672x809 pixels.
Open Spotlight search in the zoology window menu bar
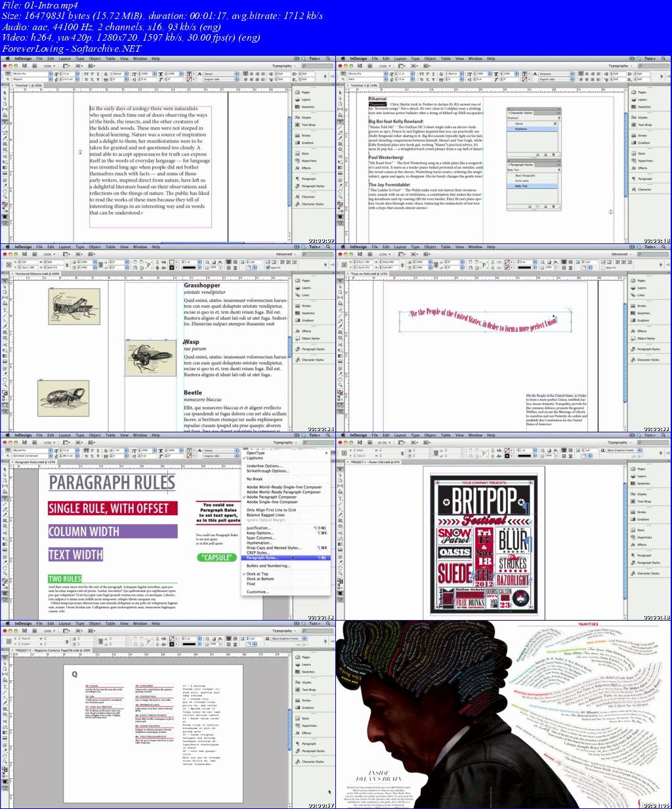tap(328, 58)
